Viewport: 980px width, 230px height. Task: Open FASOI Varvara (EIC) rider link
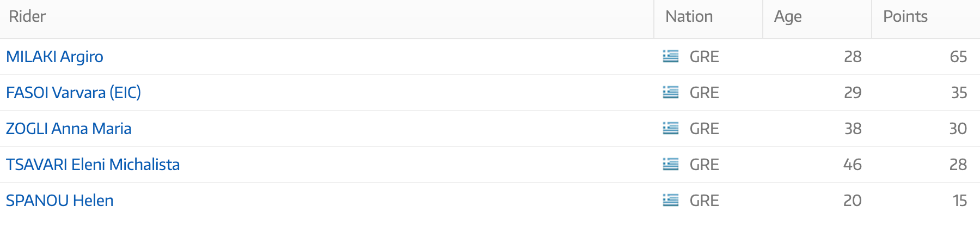pyautogui.click(x=73, y=93)
